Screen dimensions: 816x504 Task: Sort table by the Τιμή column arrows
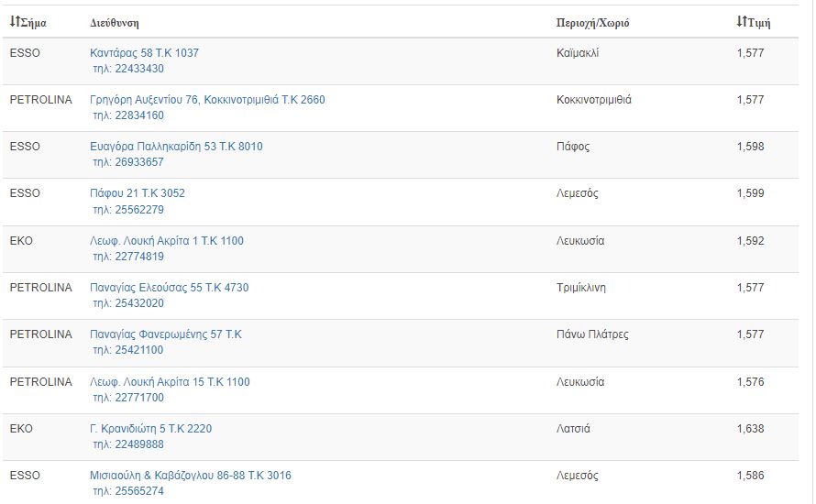742,22
